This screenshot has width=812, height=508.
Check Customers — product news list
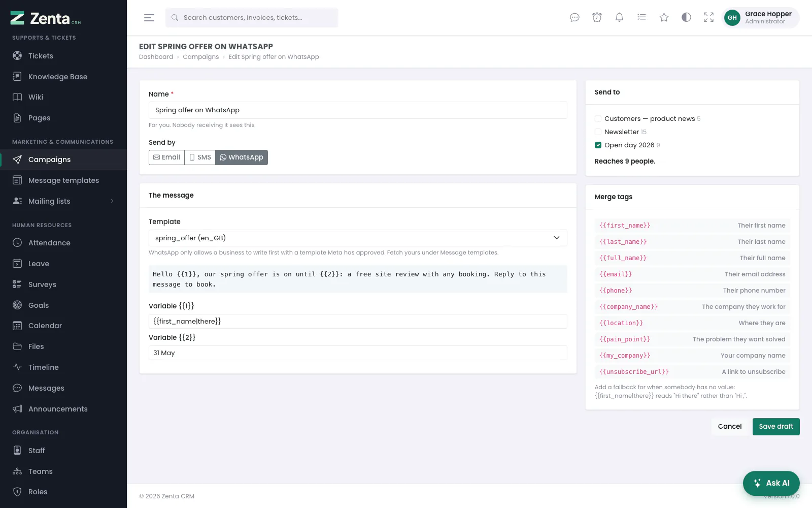coord(598,119)
